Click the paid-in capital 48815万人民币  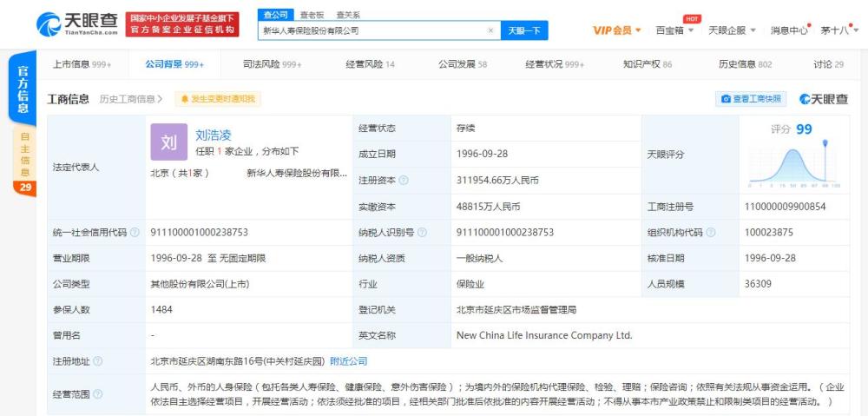[488, 207]
